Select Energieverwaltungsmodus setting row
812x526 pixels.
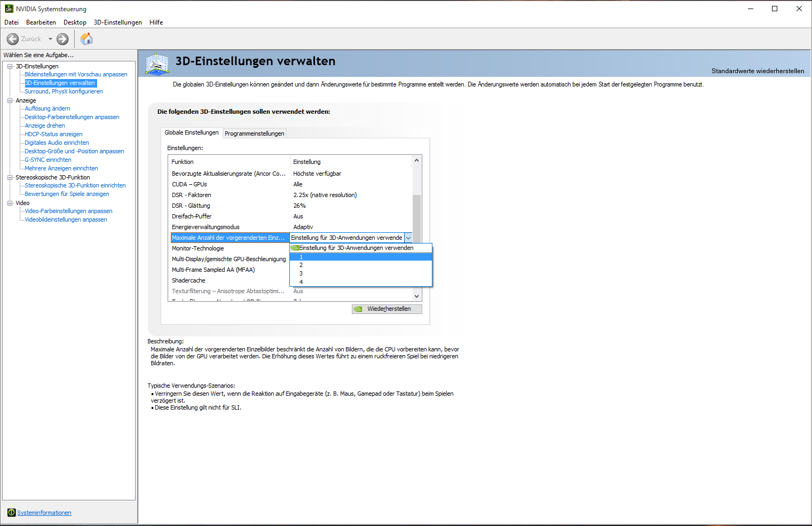point(291,227)
